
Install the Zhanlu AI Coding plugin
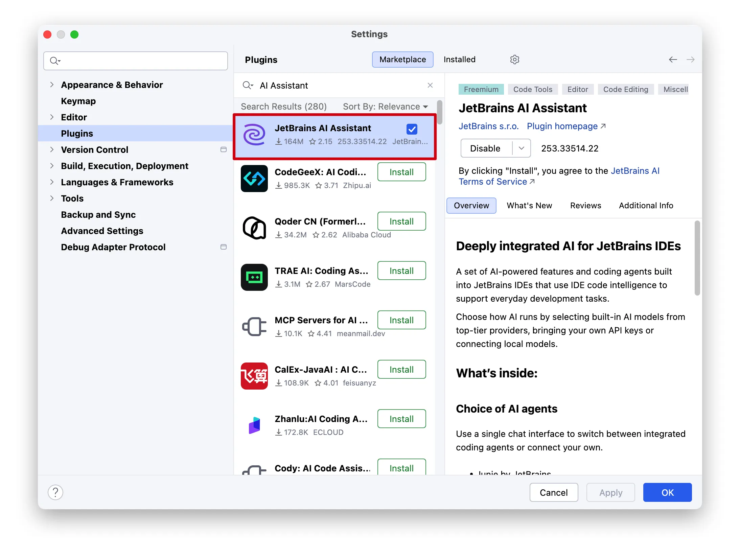coord(401,419)
